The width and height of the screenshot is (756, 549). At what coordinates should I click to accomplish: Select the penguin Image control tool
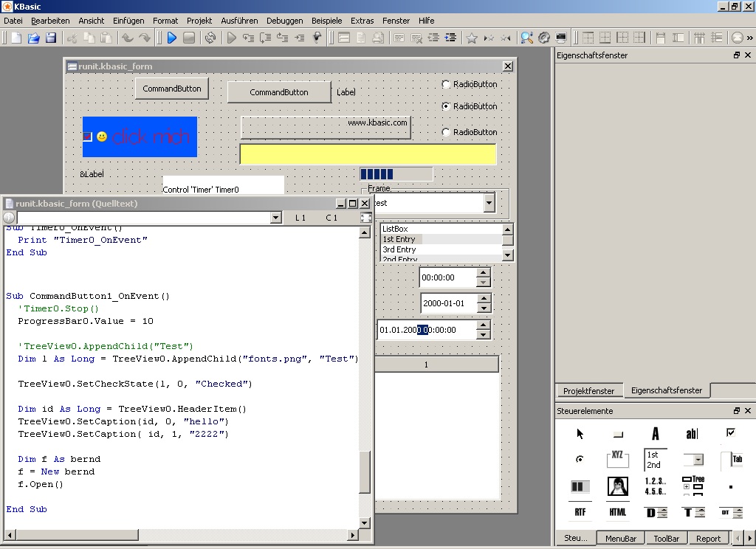618,486
